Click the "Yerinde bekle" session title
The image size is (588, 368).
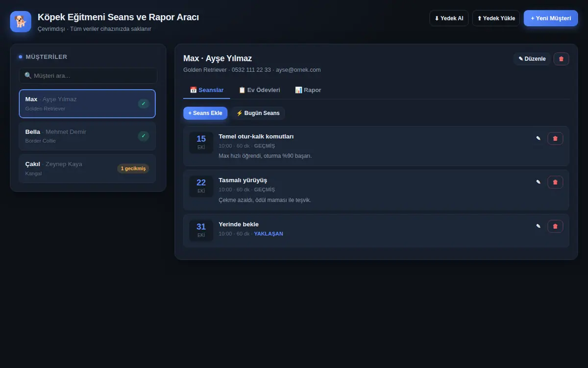[x=239, y=224]
